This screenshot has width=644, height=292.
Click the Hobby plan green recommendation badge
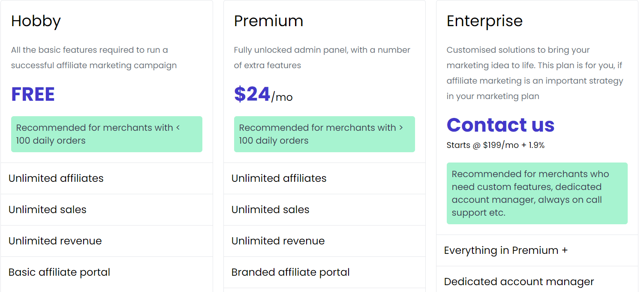pos(106,134)
